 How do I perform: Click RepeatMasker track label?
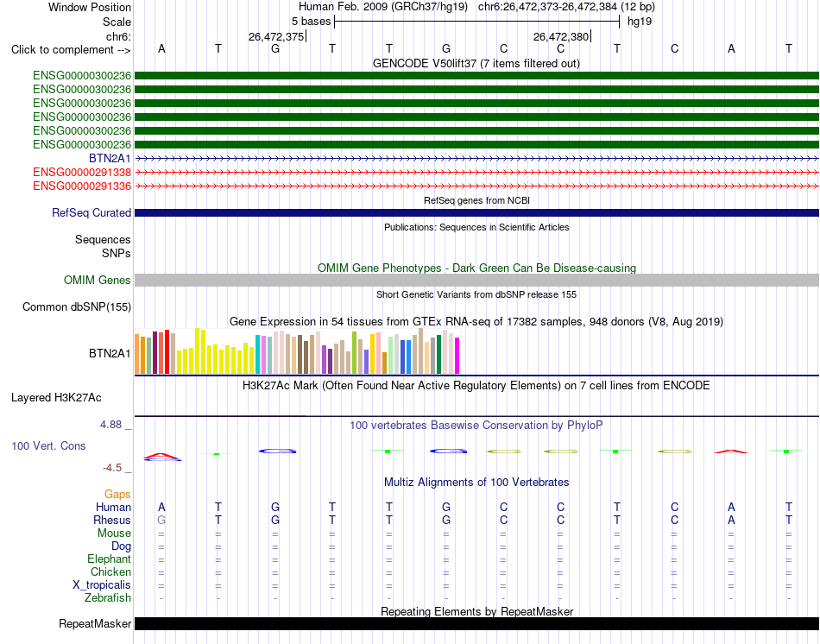95,623
